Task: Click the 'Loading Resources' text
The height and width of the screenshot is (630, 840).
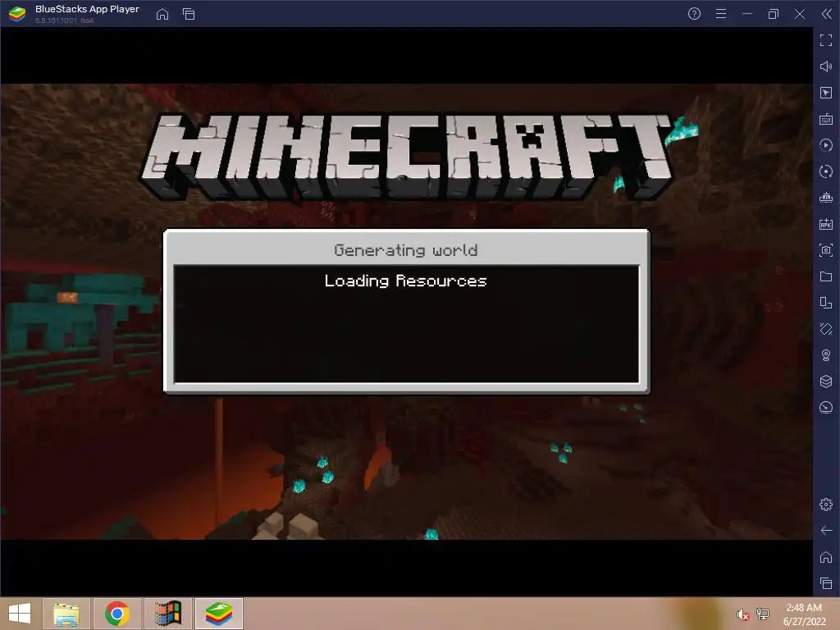Action: [x=405, y=281]
